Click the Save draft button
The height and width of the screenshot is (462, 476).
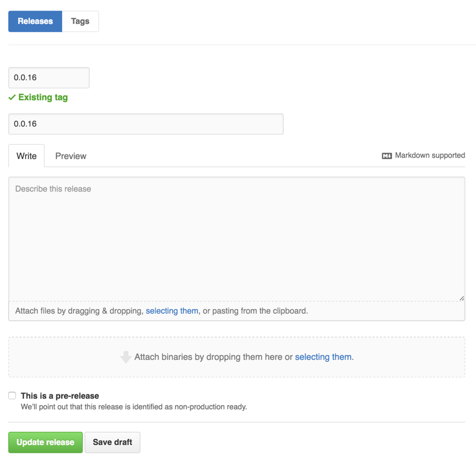pyautogui.click(x=113, y=442)
